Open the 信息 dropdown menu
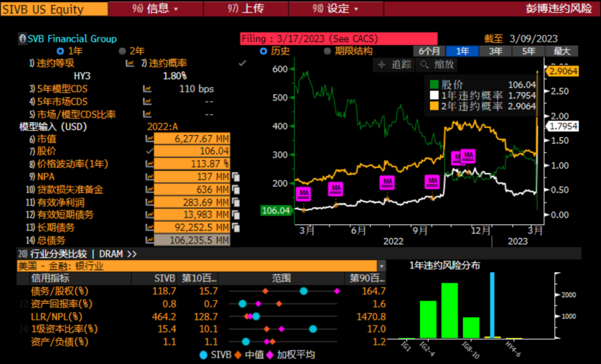Screen dimensions: 601x364 coord(154,9)
